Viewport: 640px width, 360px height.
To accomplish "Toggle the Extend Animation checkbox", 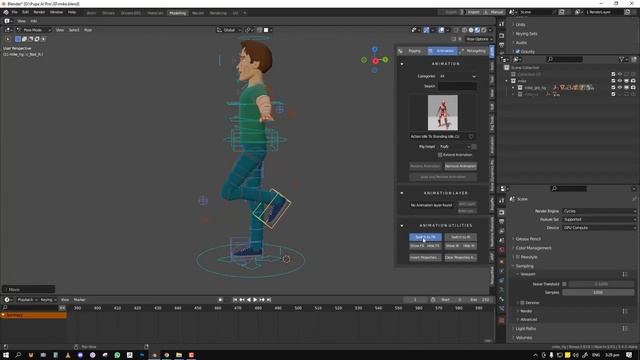I will [440, 155].
